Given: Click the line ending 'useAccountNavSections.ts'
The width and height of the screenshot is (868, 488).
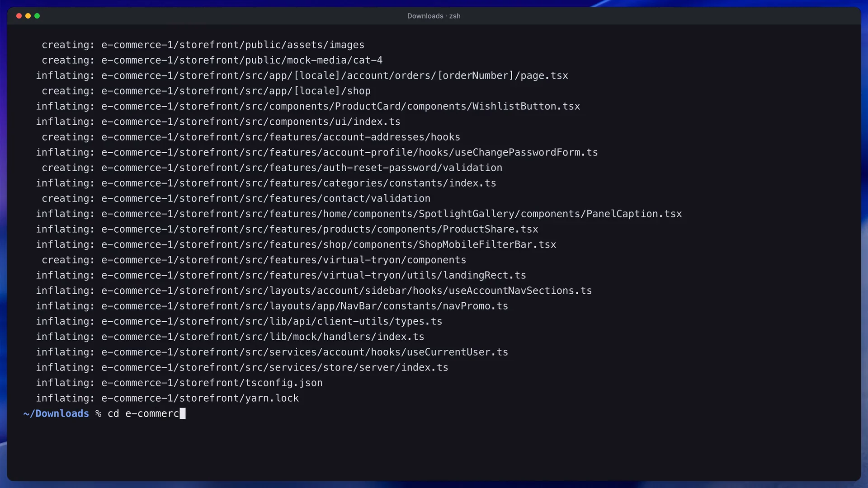Looking at the screenshot, I should [314, 291].
